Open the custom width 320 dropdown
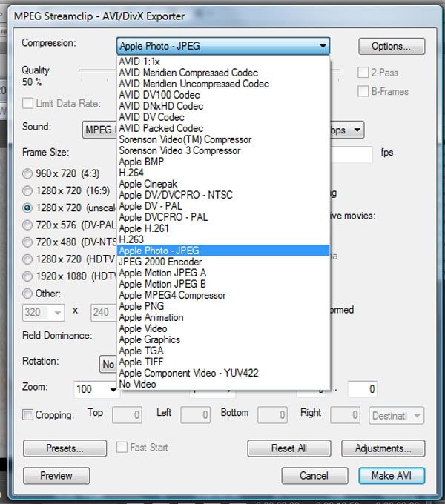Image resolution: width=445 pixels, height=504 pixels. (44, 313)
